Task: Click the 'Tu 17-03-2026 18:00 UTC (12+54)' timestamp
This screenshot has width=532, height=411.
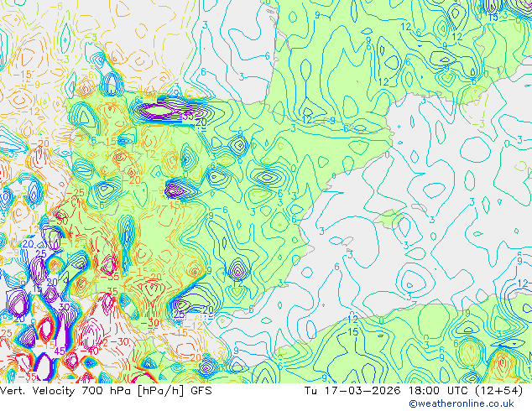Action: tap(414, 391)
